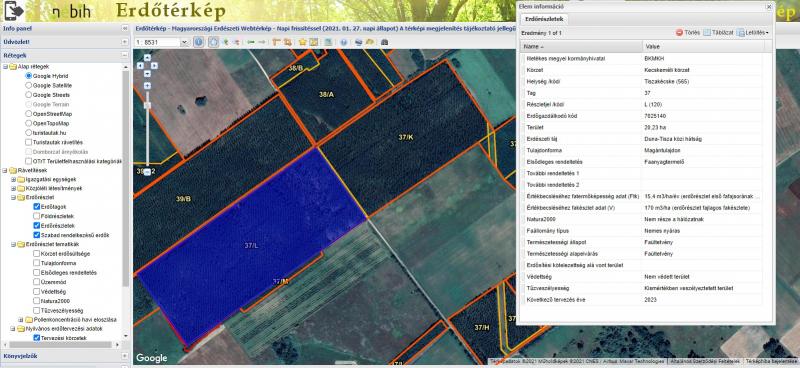Enable the Földrészletek layer checkbox
This screenshot has width=800, height=368.
[x=37, y=216]
